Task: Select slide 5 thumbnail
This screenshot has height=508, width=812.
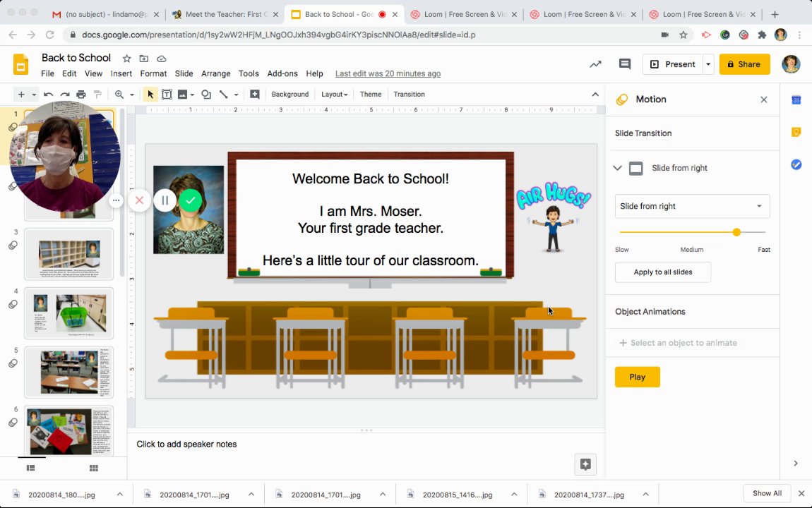Action: click(x=69, y=372)
